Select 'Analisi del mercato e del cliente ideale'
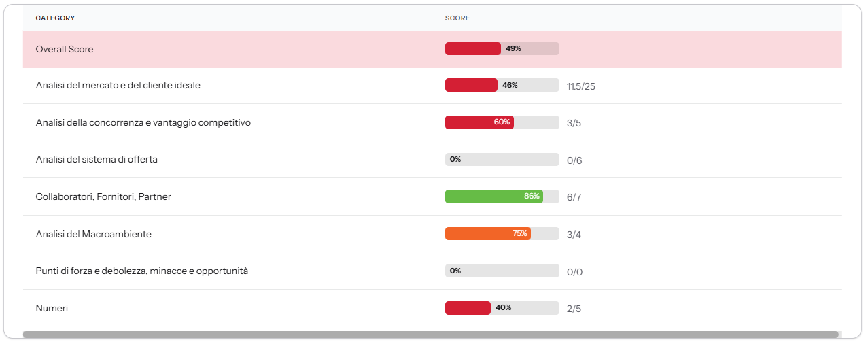This screenshot has width=868, height=342. point(118,86)
